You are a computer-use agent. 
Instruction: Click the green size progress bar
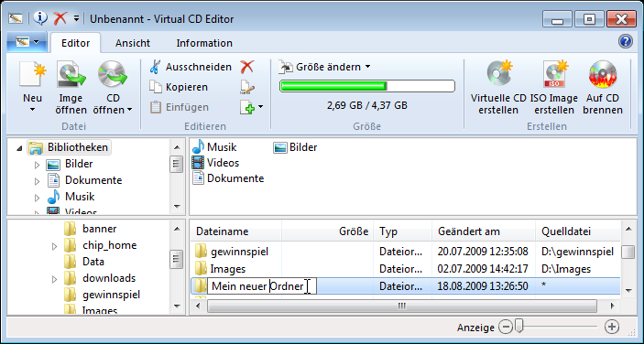coord(367,86)
